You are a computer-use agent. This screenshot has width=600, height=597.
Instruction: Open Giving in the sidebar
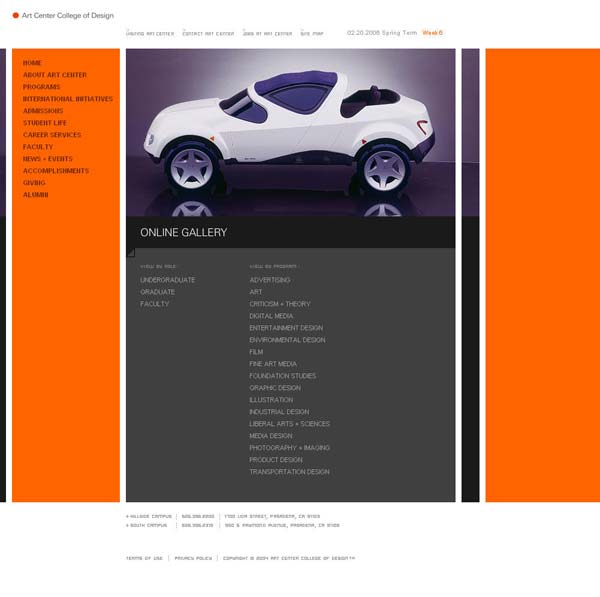(x=34, y=183)
